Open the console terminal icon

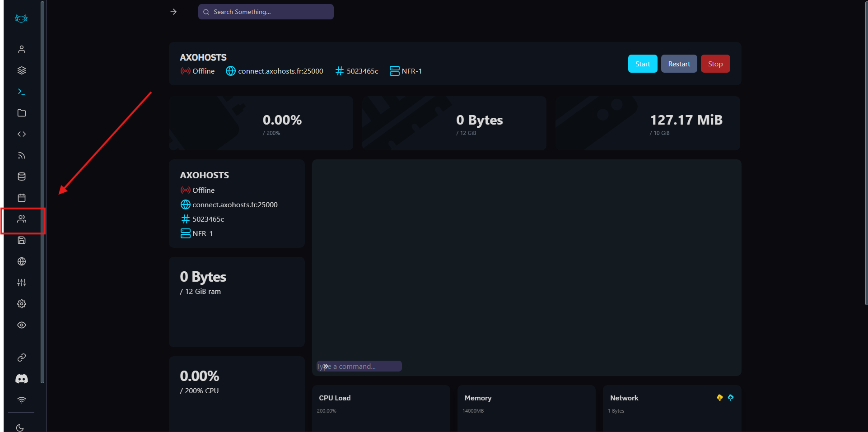(21, 92)
